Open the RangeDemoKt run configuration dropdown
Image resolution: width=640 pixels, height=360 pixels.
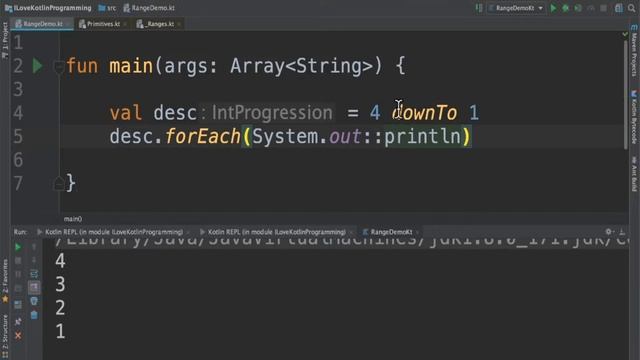coord(516,8)
